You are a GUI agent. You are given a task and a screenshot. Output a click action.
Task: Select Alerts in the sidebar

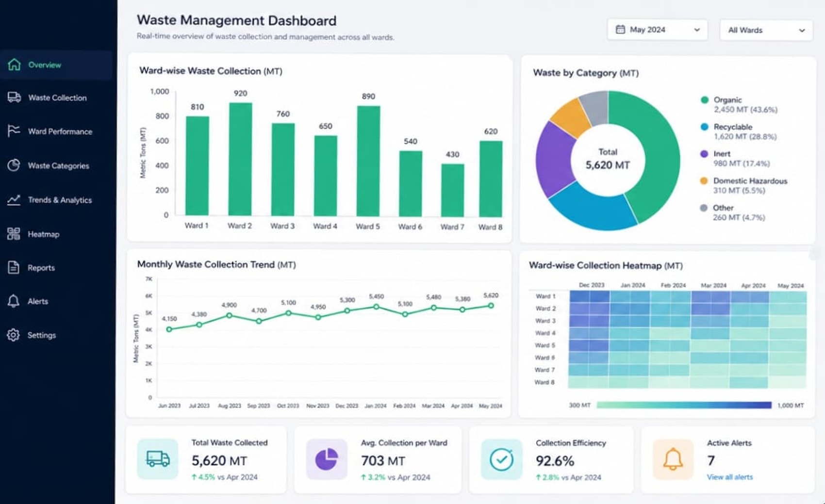pos(56,301)
